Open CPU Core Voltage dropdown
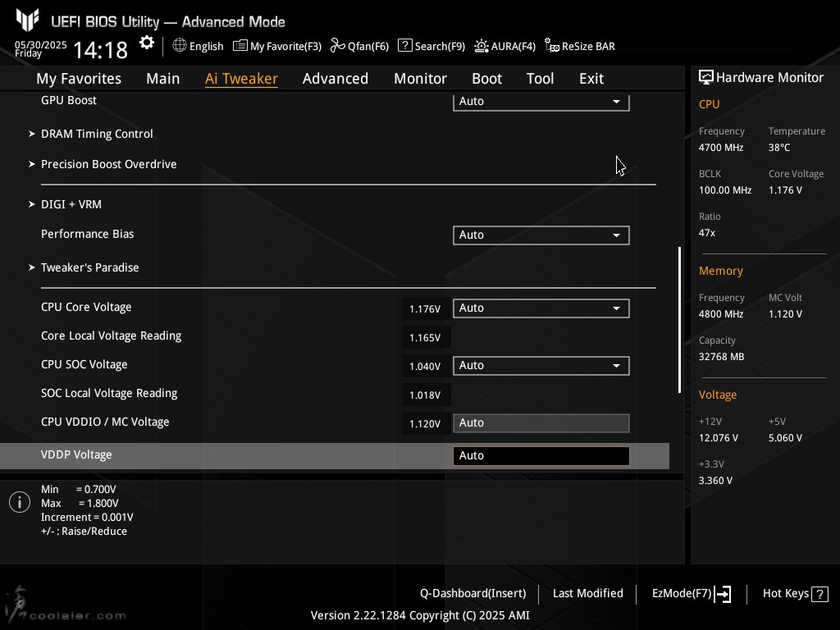Viewport: 840px width, 630px height. point(541,308)
